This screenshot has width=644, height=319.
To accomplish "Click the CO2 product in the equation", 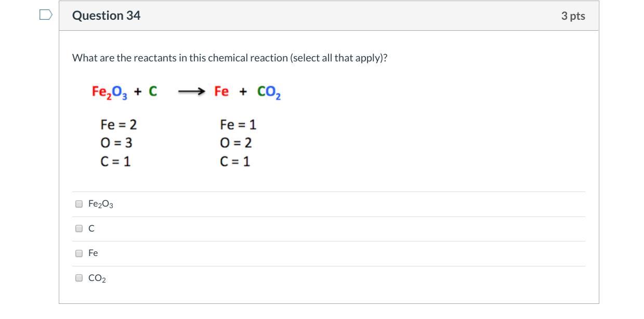I will 269,92.
